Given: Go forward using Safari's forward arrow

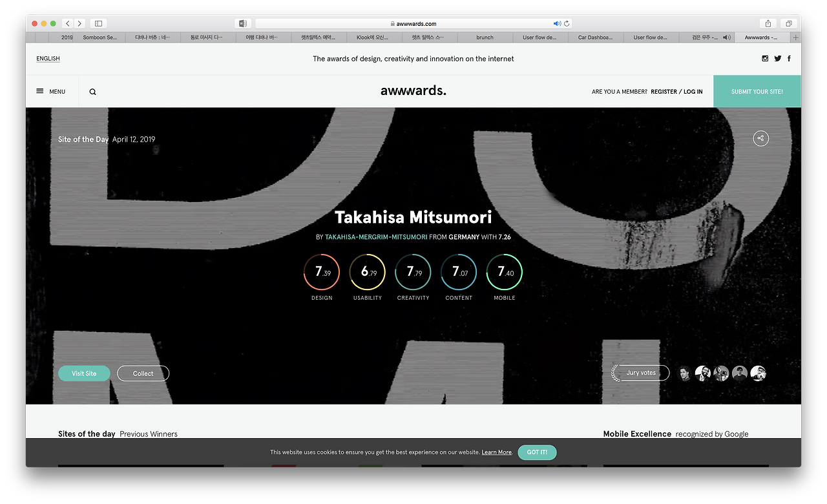Looking at the screenshot, I should click(79, 23).
